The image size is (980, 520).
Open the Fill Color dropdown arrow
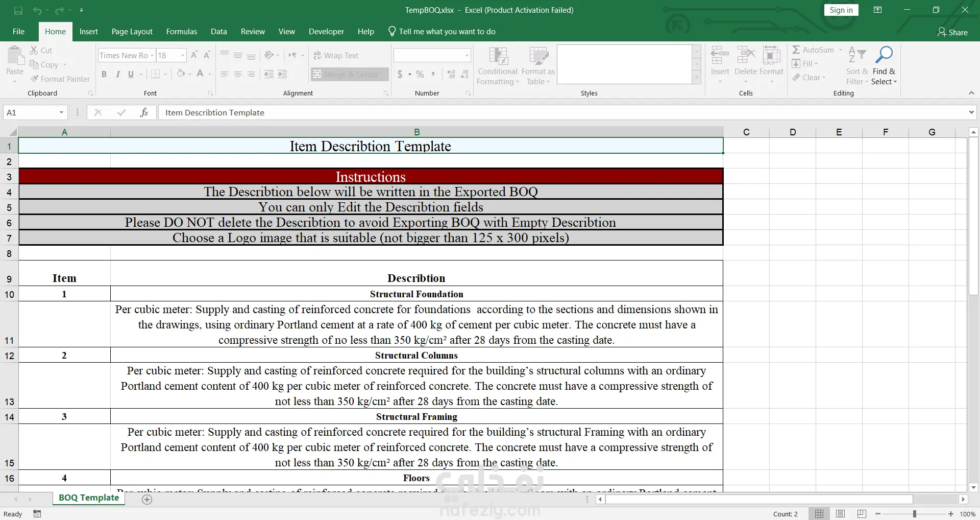point(190,74)
